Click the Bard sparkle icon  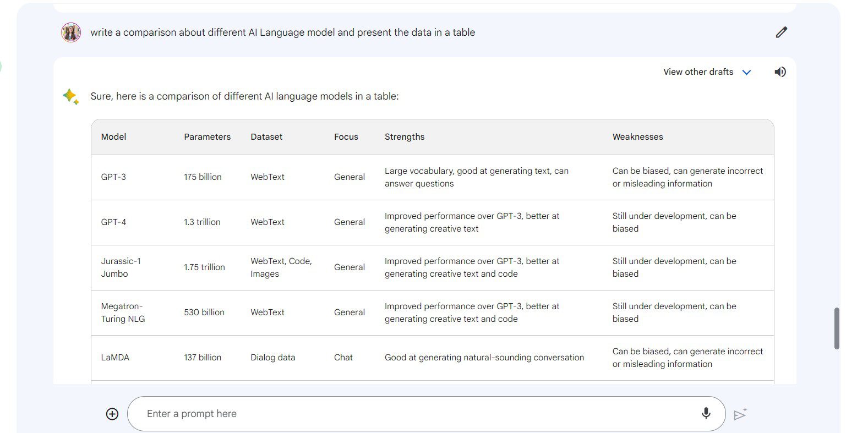[70, 97]
